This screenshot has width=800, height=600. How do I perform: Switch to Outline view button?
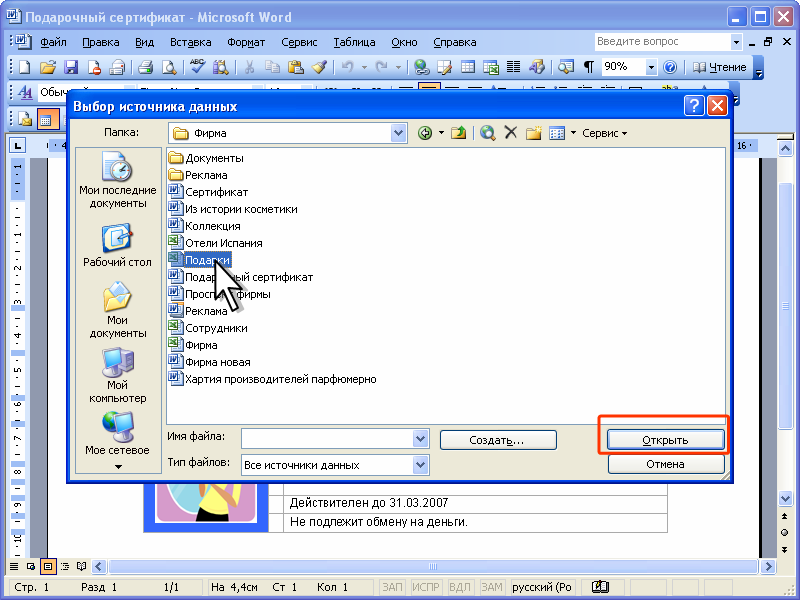[65, 566]
